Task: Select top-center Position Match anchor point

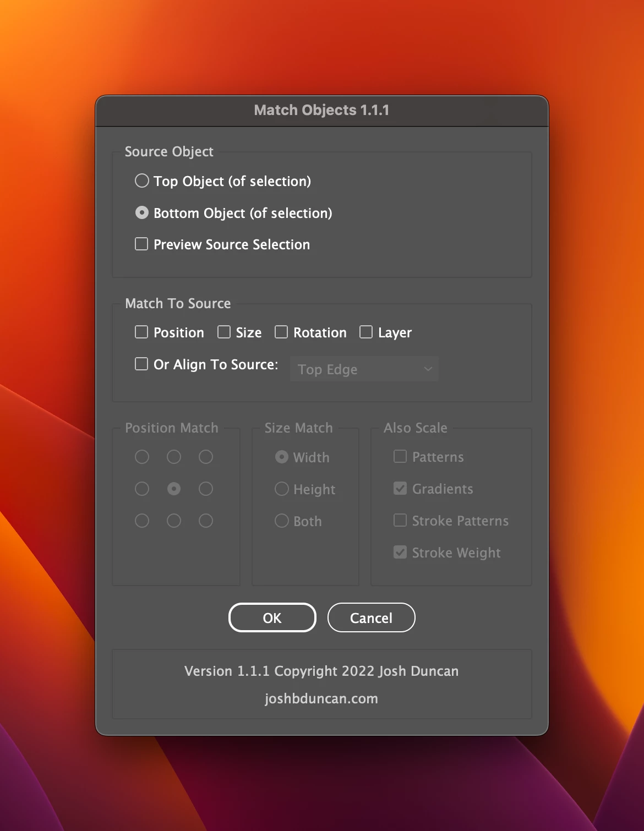Action: click(x=174, y=457)
